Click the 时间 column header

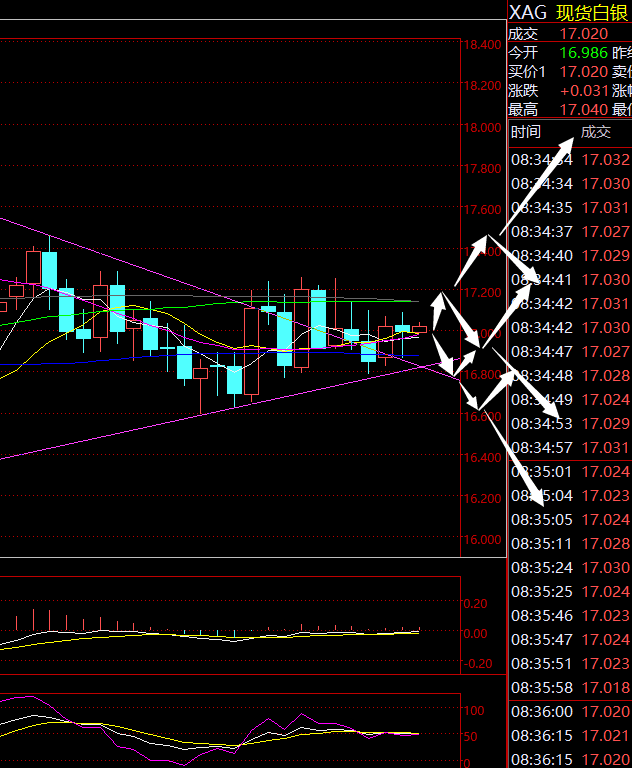coord(526,132)
